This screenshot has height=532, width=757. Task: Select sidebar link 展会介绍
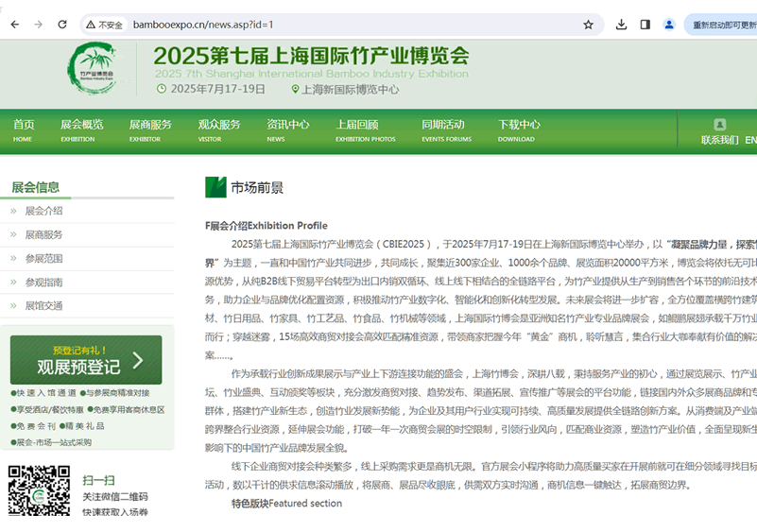click(x=43, y=211)
